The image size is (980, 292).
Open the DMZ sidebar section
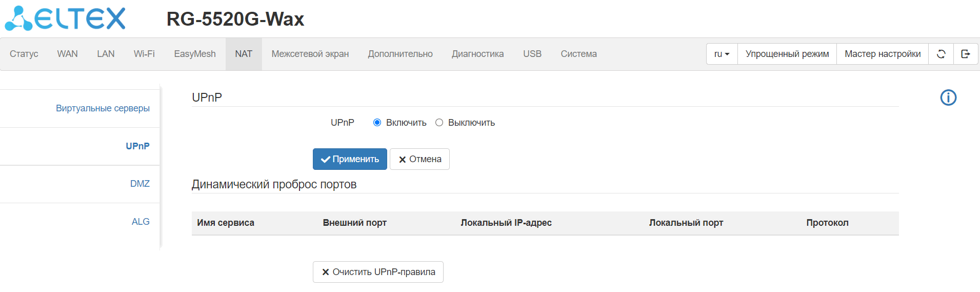(139, 184)
